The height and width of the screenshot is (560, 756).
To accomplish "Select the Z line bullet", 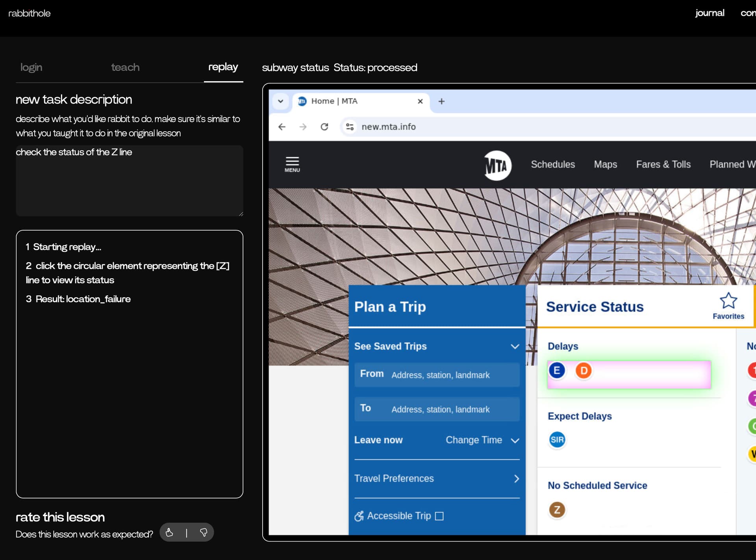I will (557, 510).
